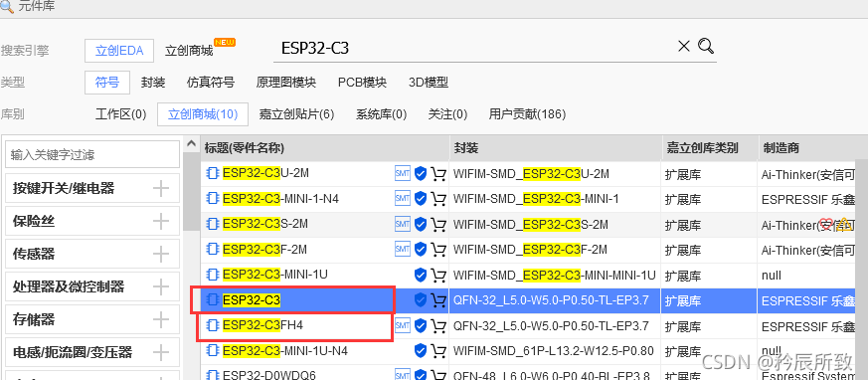Open cart icon for ESP32-C3S-2M
This screenshot has height=380, width=868.
click(x=438, y=225)
